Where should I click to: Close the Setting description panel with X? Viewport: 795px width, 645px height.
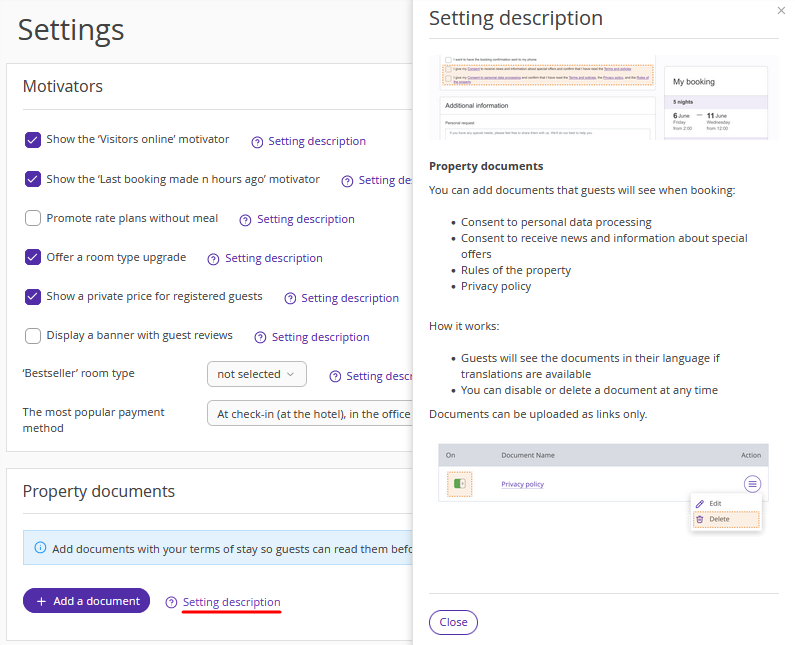pos(781,10)
